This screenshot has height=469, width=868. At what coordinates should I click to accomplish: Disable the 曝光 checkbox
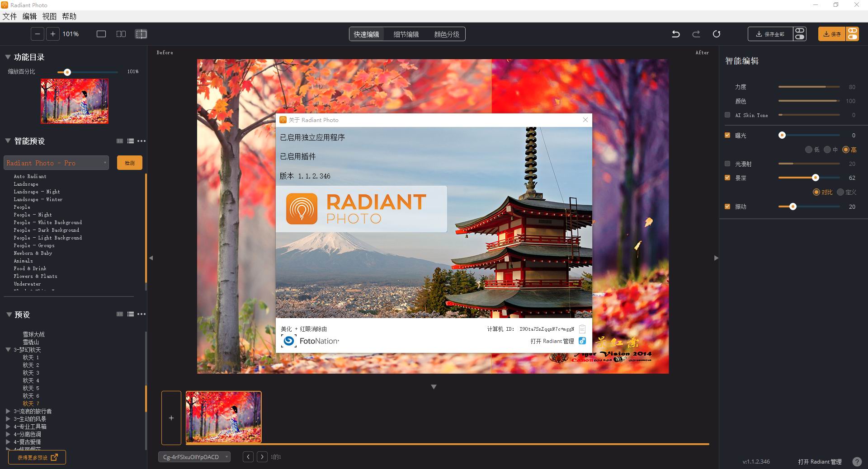[727, 135]
